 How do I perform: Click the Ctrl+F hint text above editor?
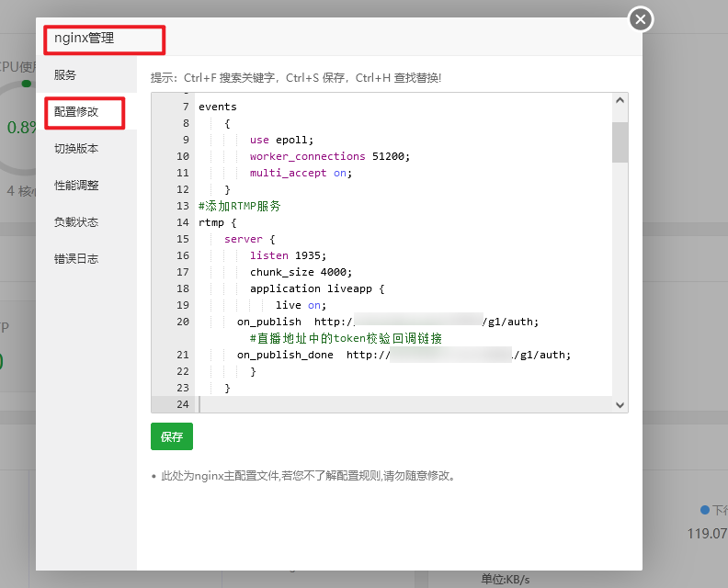pyautogui.click(x=296, y=77)
